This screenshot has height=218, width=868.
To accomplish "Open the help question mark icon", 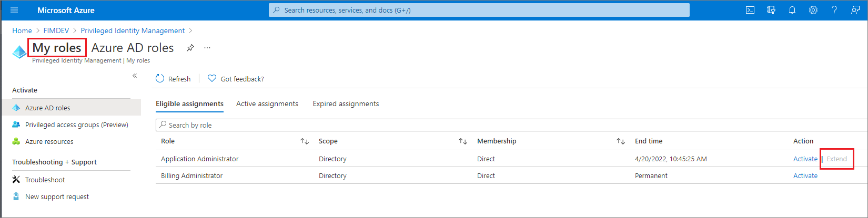I will click(x=834, y=10).
